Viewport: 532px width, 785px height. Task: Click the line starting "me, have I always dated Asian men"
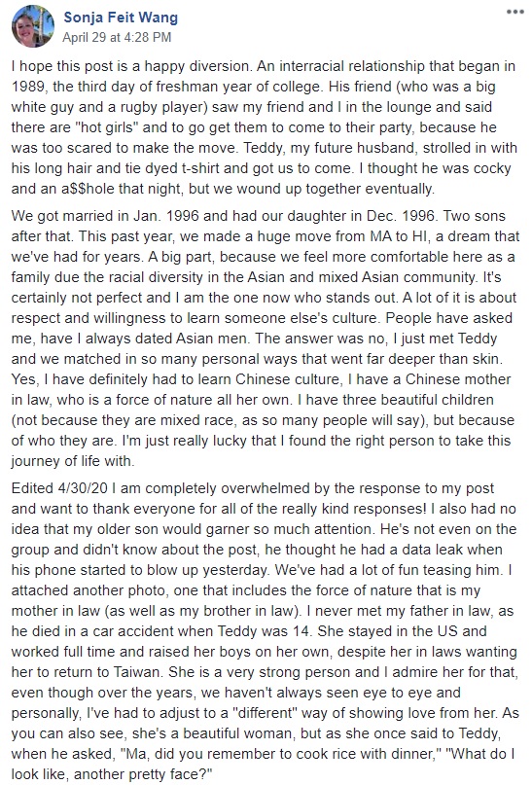254,339
